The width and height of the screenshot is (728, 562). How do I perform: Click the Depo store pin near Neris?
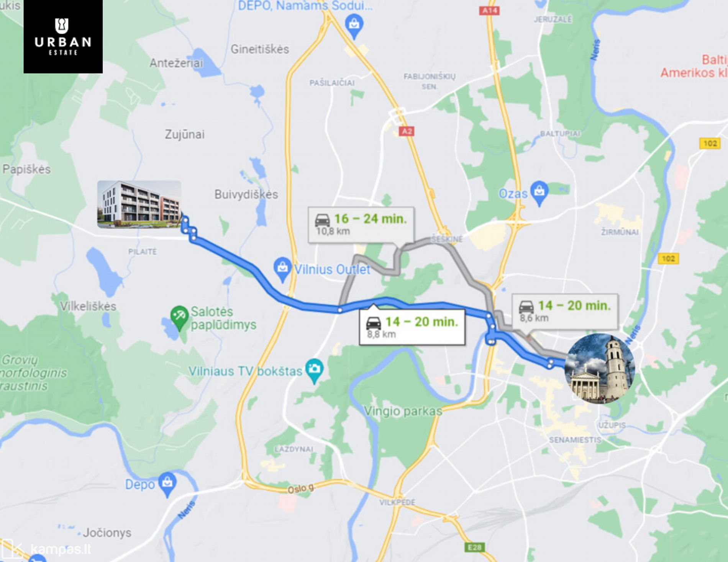pyautogui.click(x=167, y=484)
